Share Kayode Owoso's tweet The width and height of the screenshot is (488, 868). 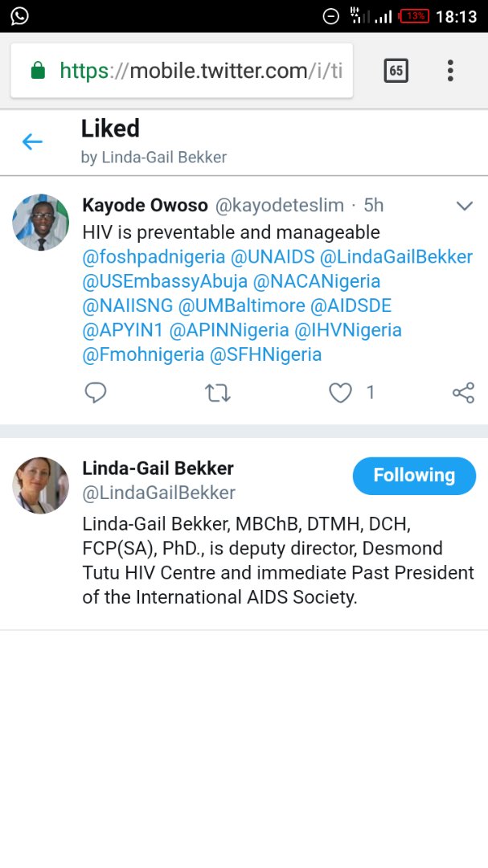[463, 392]
